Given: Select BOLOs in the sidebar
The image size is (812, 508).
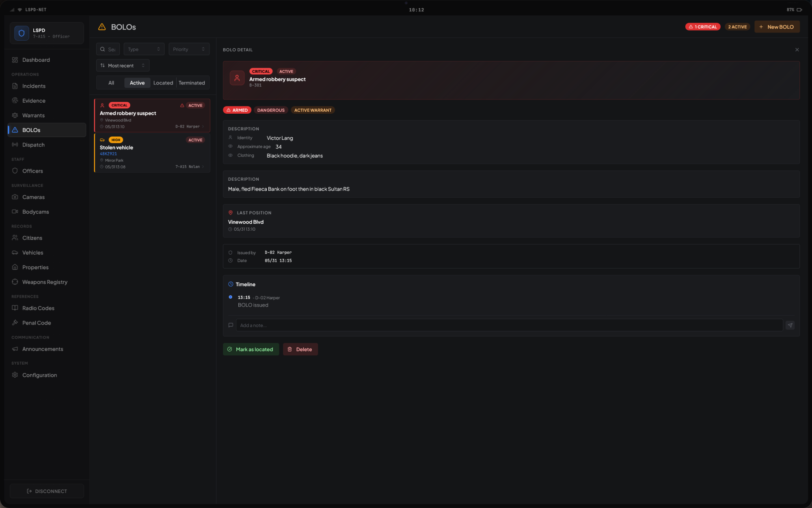Looking at the screenshot, I should pos(47,130).
